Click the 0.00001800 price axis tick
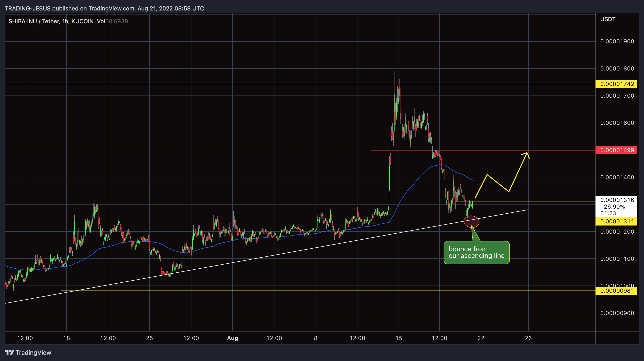 tap(617, 68)
